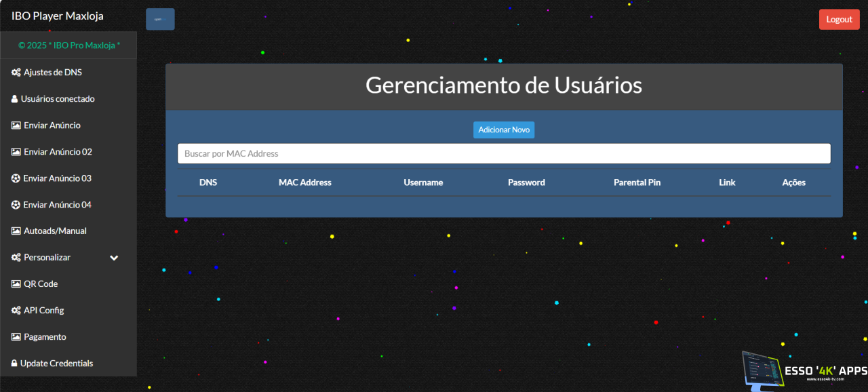
Task: Click the image icon beside QR Code
Action: pyautogui.click(x=16, y=284)
